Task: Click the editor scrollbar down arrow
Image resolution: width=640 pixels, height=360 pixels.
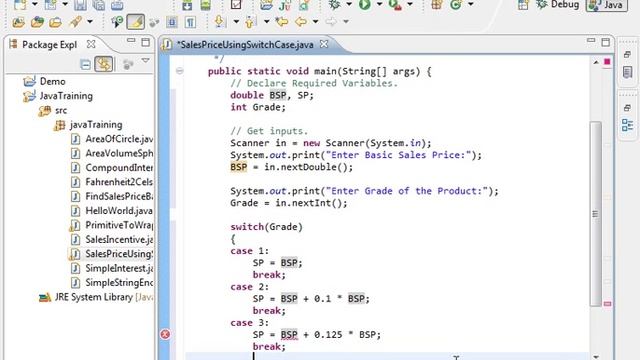Action: [596, 356]
